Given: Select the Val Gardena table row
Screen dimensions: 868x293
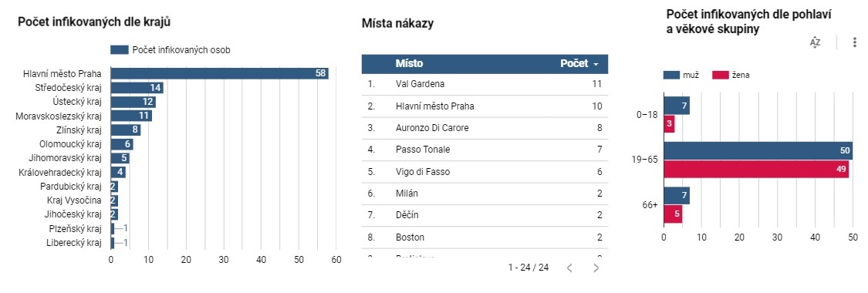Looking at the screenshot, I should [x=485, y=84].
